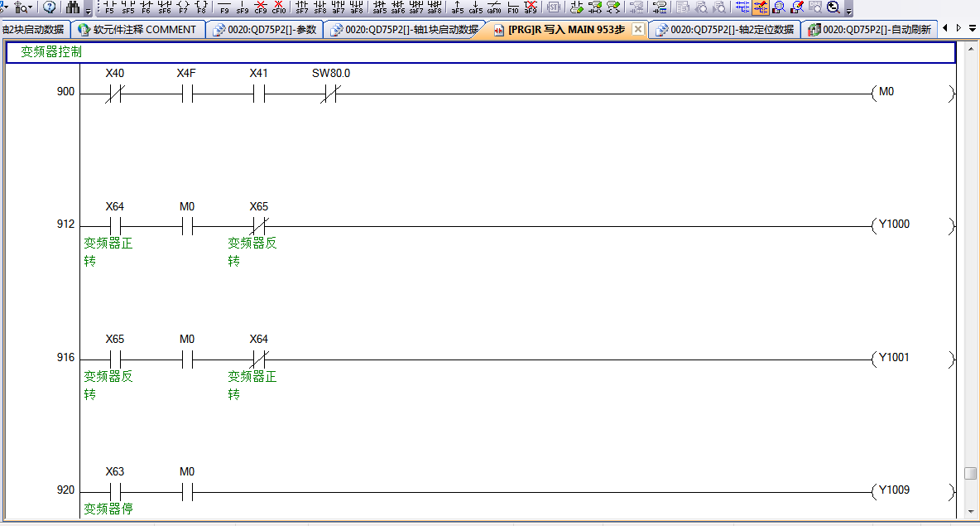Select the Y1000 output coil
The image size is (980, 526).
coord(894,224)
